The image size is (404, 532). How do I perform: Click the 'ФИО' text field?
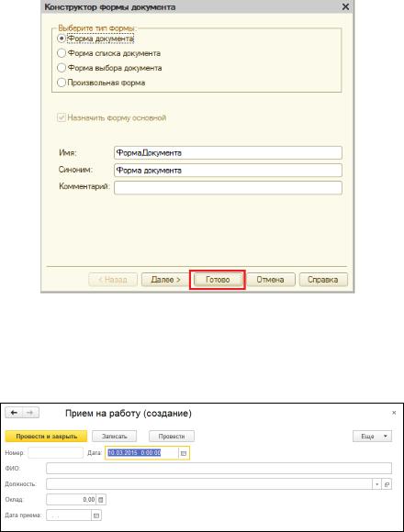click(x=219, y=468)
